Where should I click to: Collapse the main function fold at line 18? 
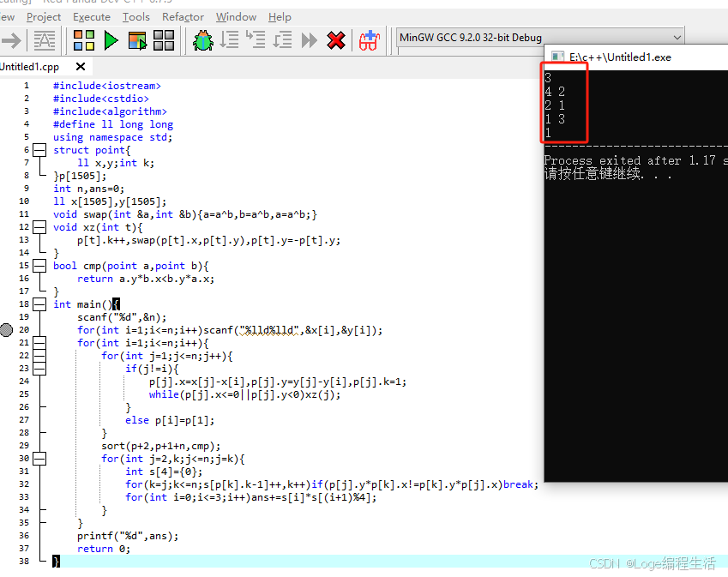(40, 304)
